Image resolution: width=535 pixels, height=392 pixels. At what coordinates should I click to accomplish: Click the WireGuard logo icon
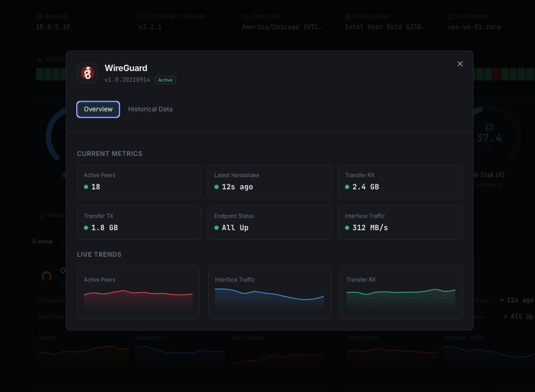[x=87, y=73]
